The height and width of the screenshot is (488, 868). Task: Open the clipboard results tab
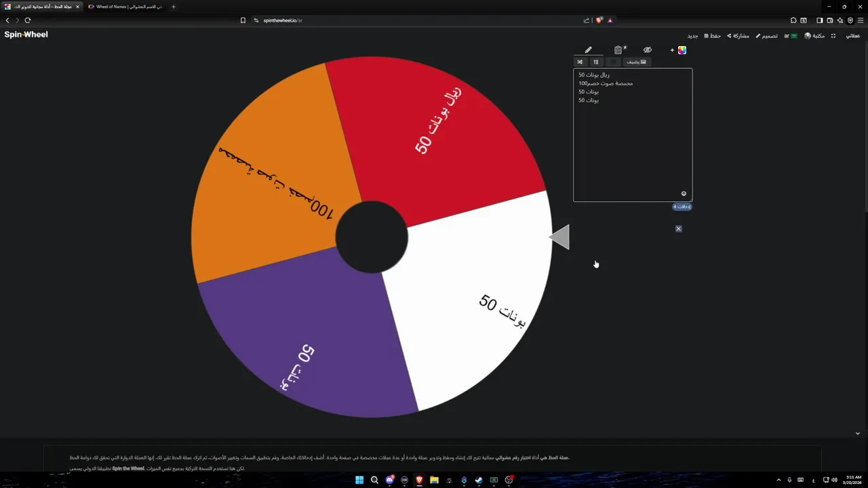(x=618, y=50)
